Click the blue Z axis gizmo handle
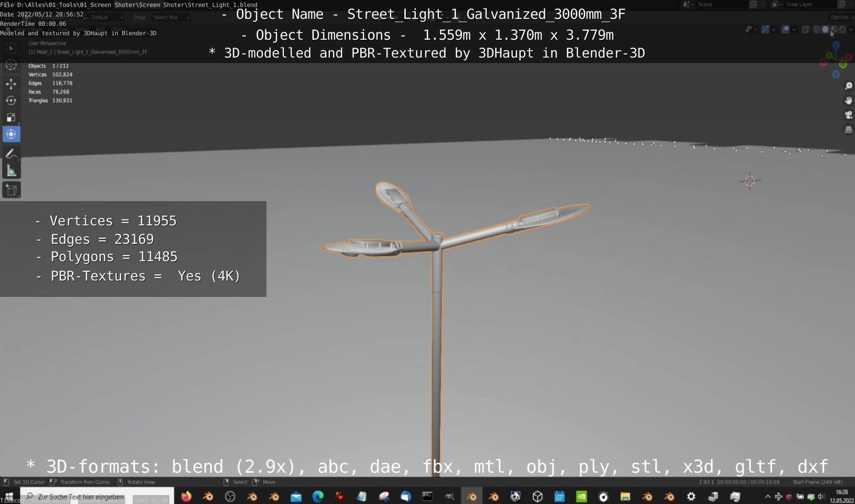 pyautogui.click(x=836, y=45)
